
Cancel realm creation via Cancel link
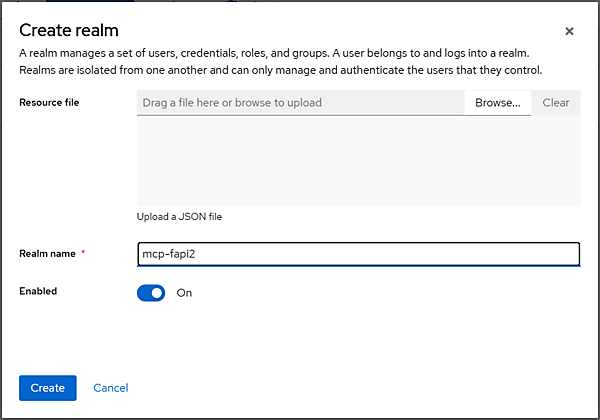111,388
